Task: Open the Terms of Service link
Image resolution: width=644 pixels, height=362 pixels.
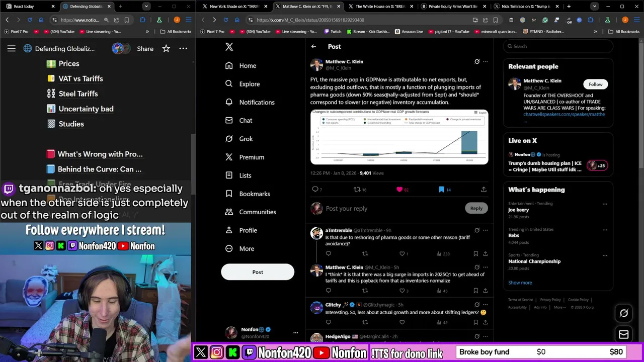Action: [520, 300]
